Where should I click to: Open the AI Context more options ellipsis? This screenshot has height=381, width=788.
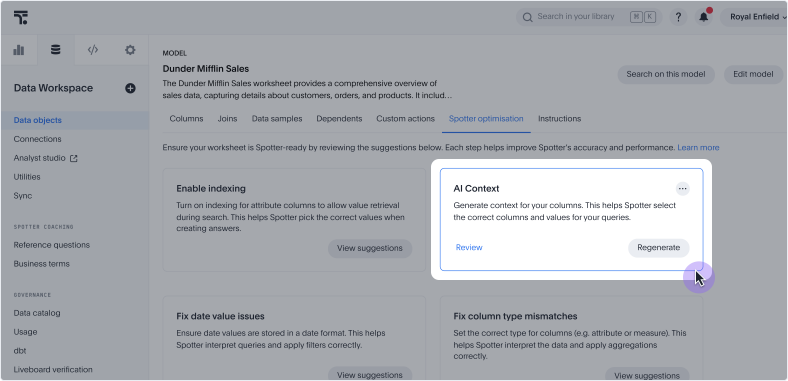click(682, 189)
